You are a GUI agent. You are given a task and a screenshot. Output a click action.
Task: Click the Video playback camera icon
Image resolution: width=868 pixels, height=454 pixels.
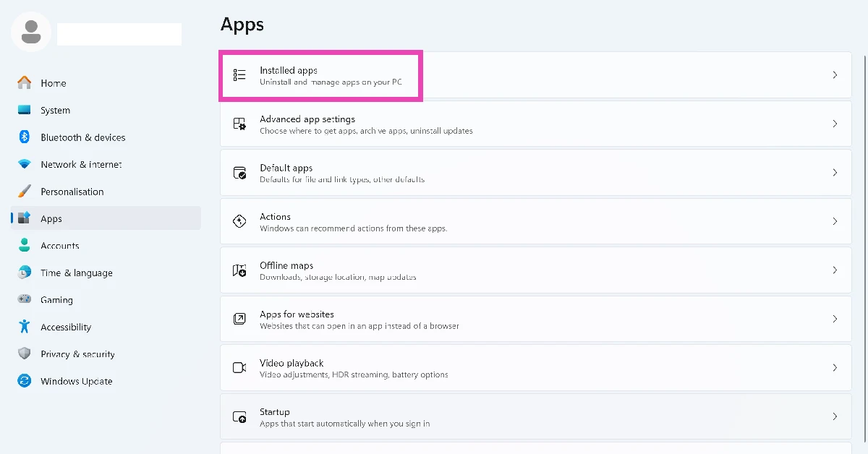pos(239,367)
